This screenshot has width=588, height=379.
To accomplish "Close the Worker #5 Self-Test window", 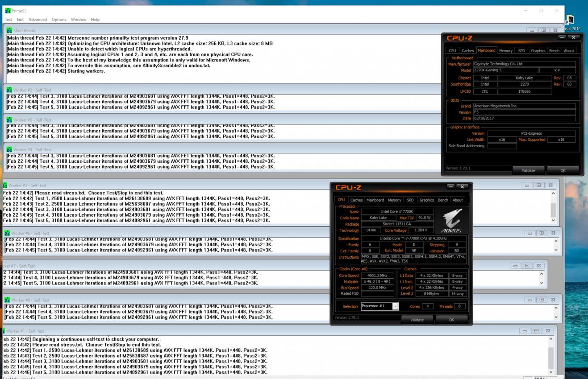I will click(x=550, y=185).
